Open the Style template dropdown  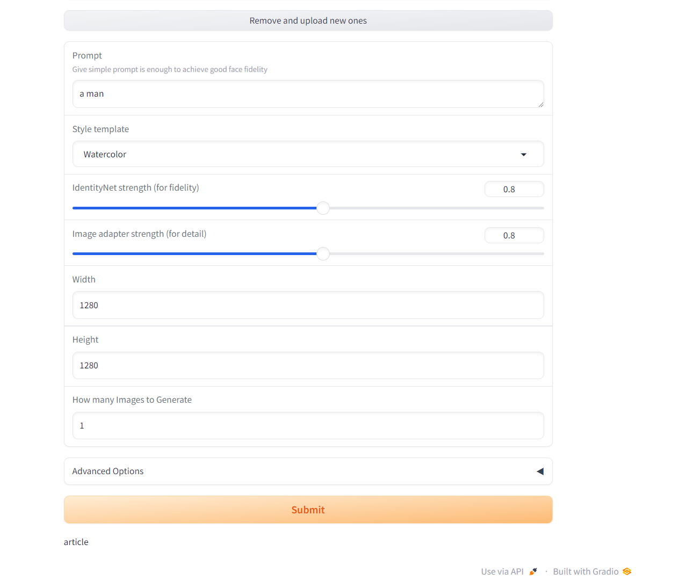click(x=308, y=154)
